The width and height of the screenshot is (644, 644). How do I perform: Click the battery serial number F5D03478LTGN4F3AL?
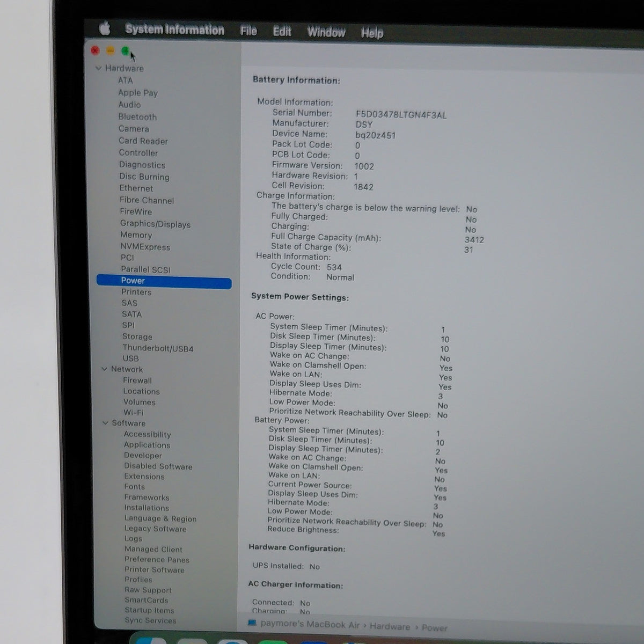(401, 115)
